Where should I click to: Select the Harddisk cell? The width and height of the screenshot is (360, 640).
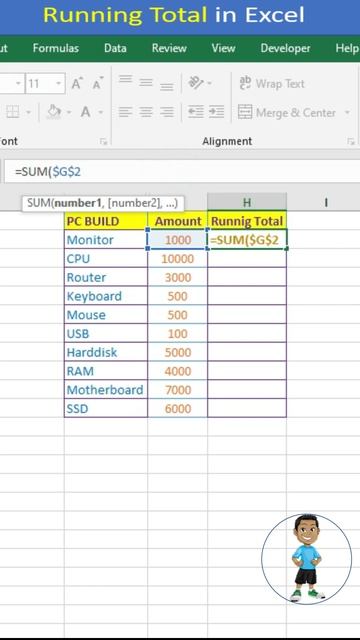106,352
